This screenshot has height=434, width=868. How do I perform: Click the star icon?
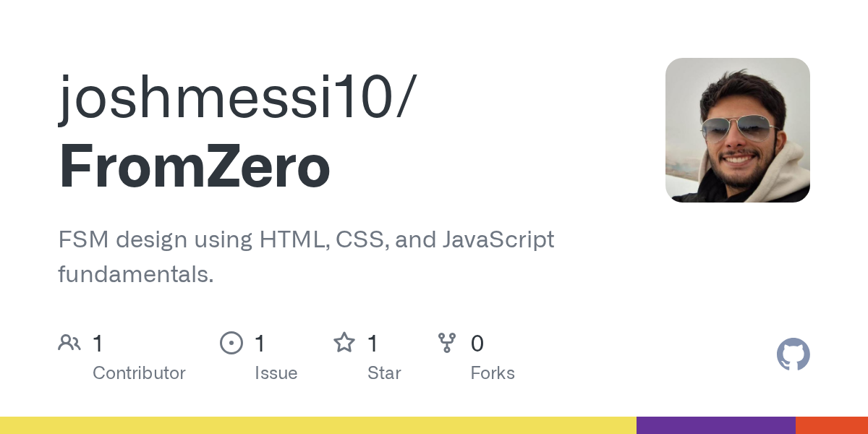[x=344, y=343]
